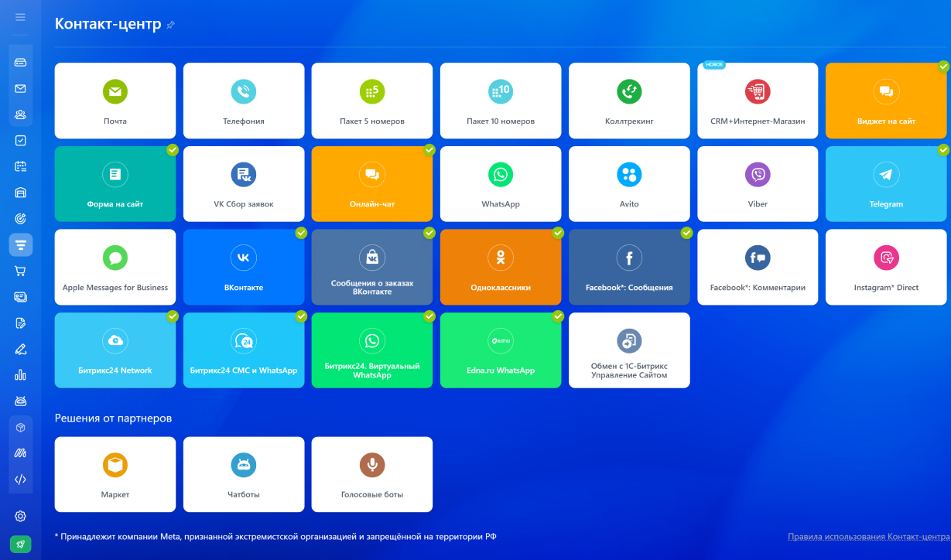This screenshot has height=560, width=951.
Task: Open the mail envelope icon in the sidebar
Action: tap(20, 88)
